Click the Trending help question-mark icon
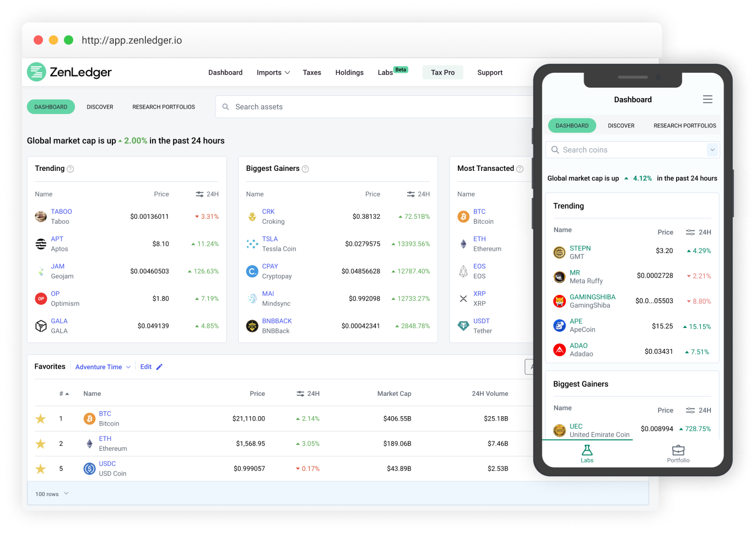The image size is (756, 533). pyautogui.click(x=70, y=169)
